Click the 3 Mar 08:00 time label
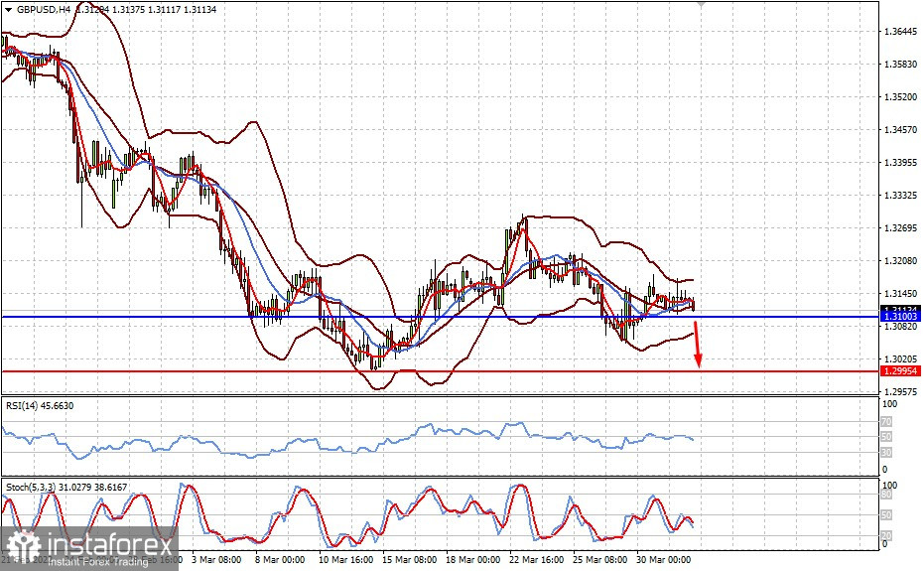 coord(216,560)
